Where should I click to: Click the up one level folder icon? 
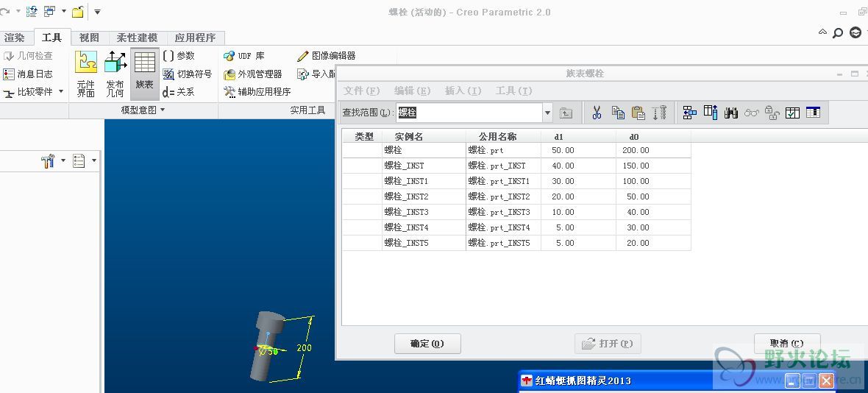click(566, 113)
